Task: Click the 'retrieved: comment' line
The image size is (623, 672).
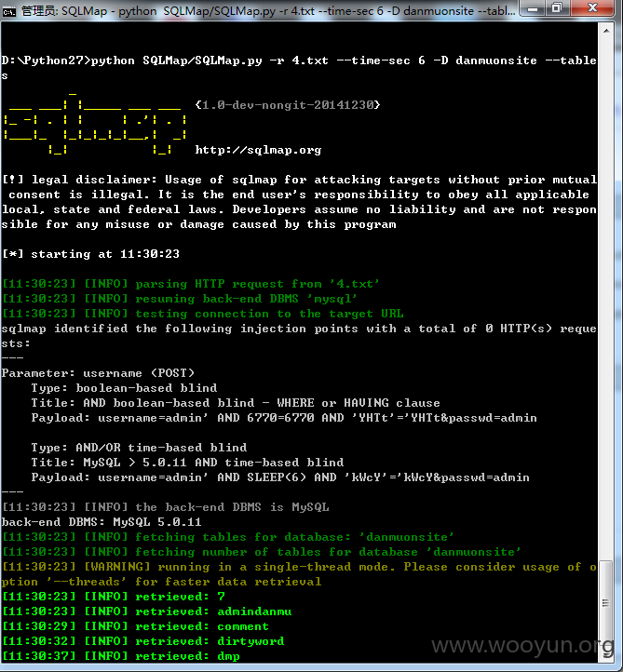Action: tap(135, 626)
